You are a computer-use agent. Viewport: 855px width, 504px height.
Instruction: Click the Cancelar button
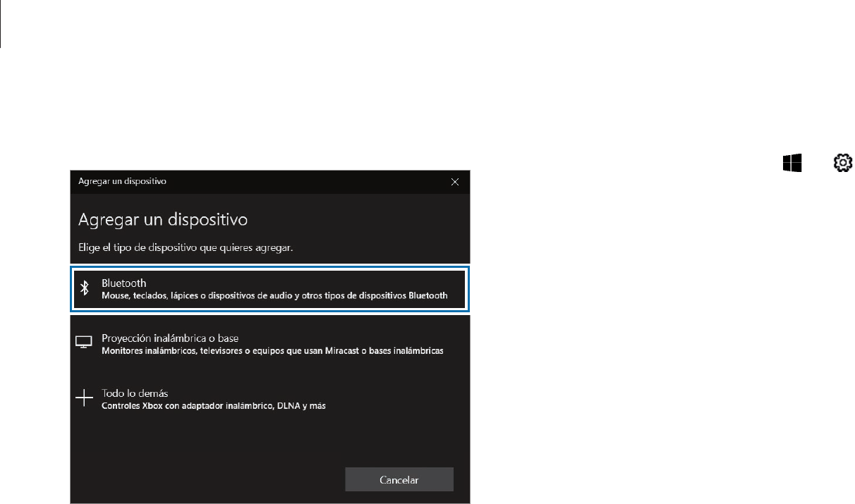(x=399, y=479)
